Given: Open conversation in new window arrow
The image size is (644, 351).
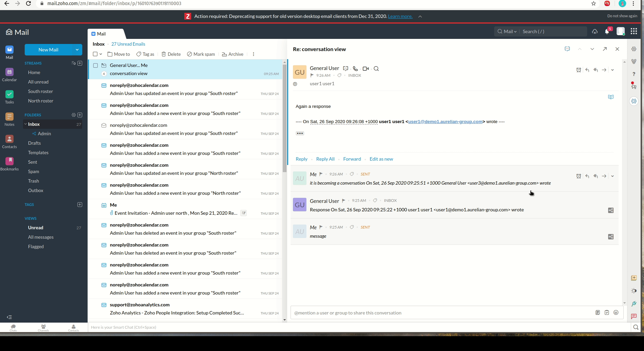Looking at the screenshot, I should 605,49.
